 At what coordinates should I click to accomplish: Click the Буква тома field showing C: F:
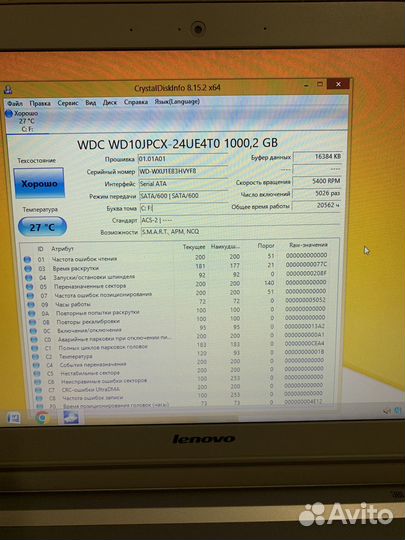(184, 208)
